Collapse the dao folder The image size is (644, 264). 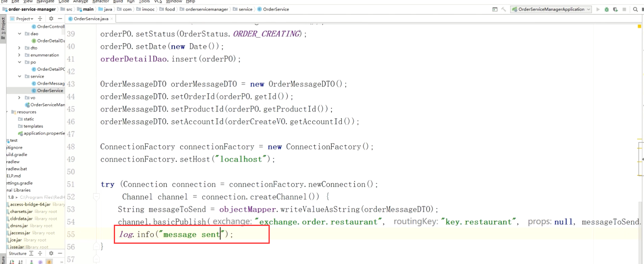click(x=19, y=34)
